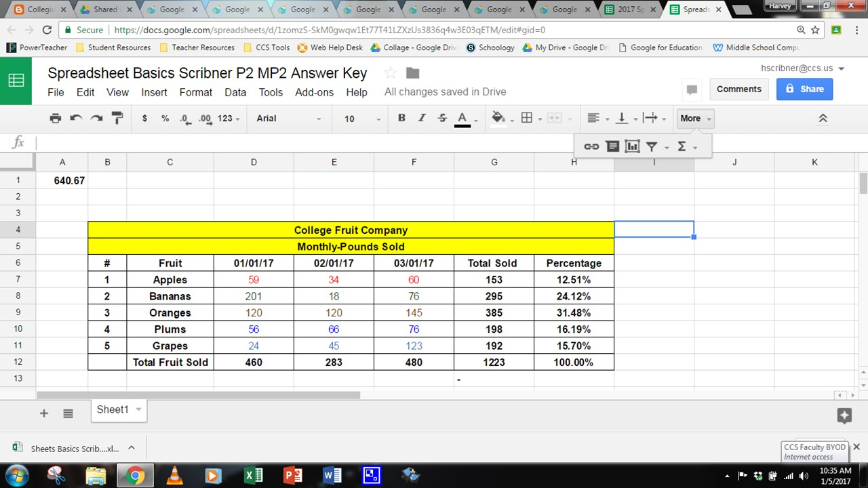Open the horizontal align dropdown
The height and width of the screenshot is (488, 868).
coord(597,119)
